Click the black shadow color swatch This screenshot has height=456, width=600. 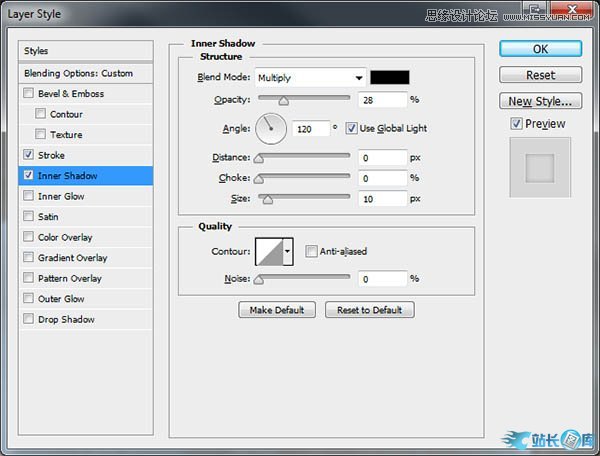[x=389, y=77]
